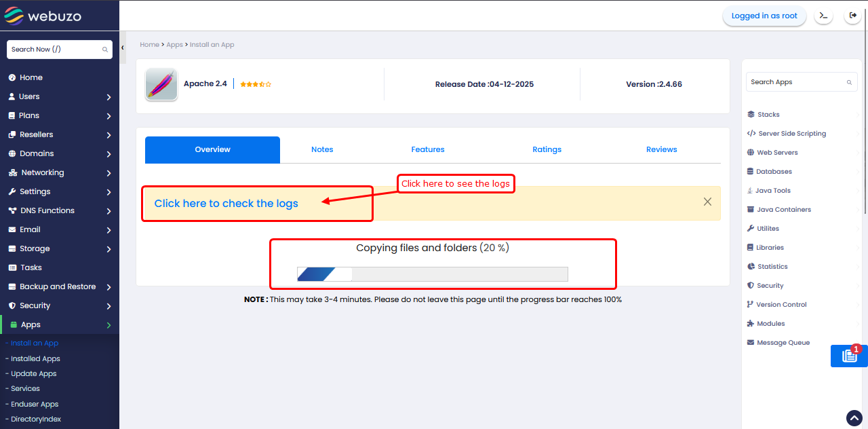The image size is (868, 429).
Task: Focus the Search Now input field
Action: coord(54,50)
